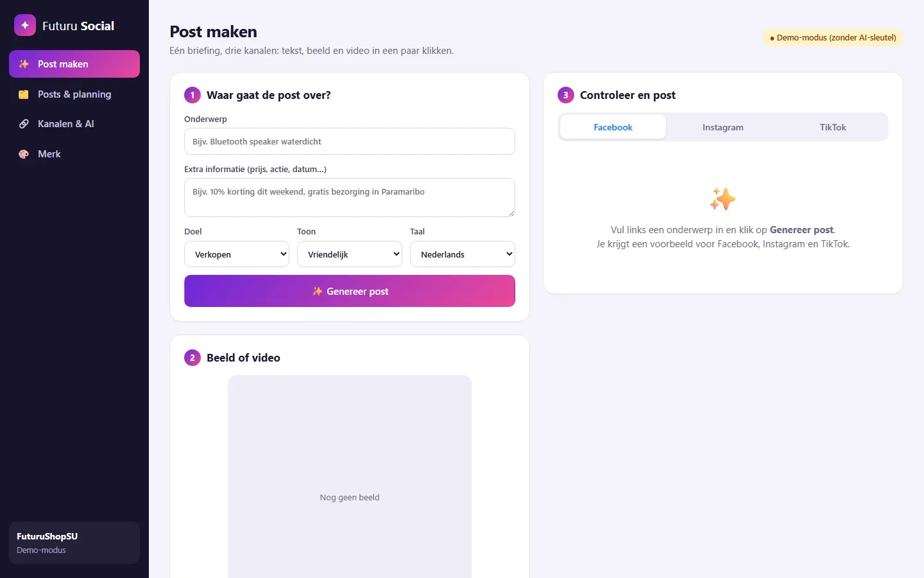This screenshot has width=924, height=578.
Task: Click into the Extra informatie textarea
Action: click(x=350, y=197)
